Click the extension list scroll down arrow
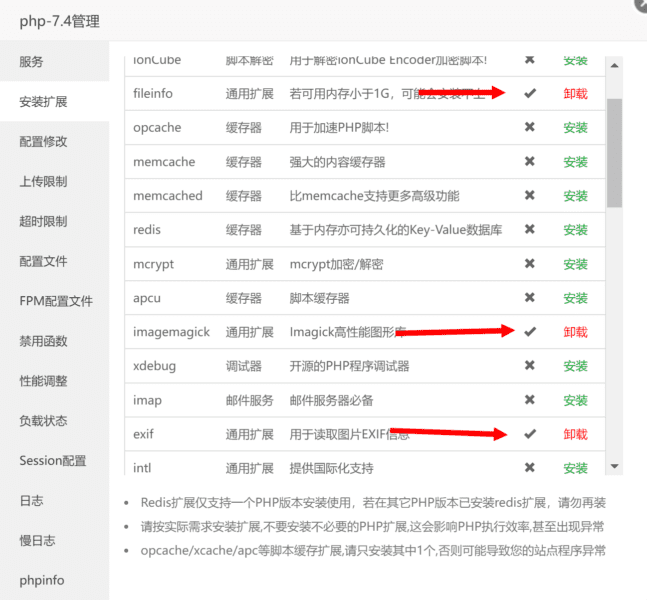Screen dimensions: 647x600 (x=614, y=466)
